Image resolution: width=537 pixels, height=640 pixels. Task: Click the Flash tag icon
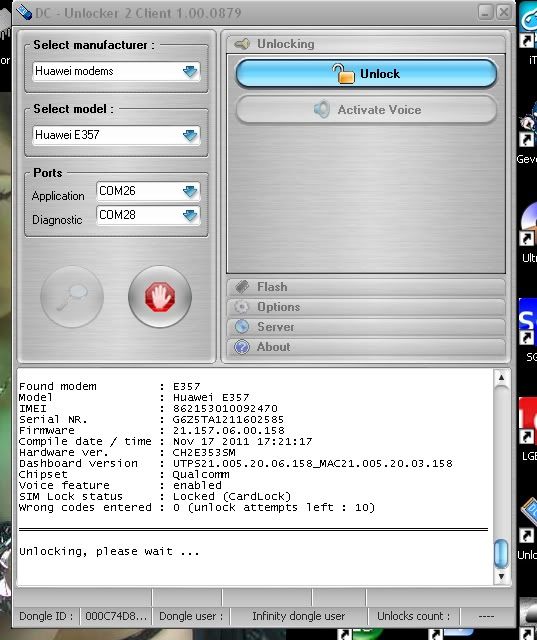click(242, 287)
